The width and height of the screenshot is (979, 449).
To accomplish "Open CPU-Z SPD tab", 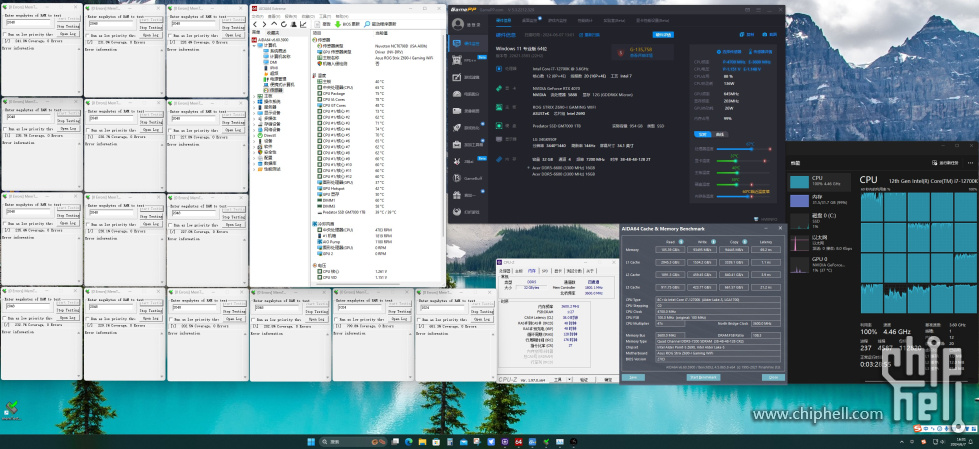I will [545, 271].
